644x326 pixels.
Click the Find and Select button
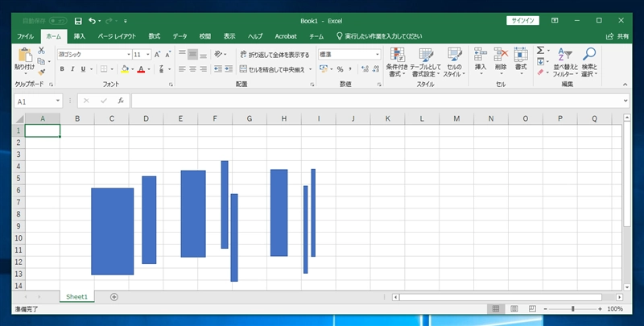coord(589,63)
